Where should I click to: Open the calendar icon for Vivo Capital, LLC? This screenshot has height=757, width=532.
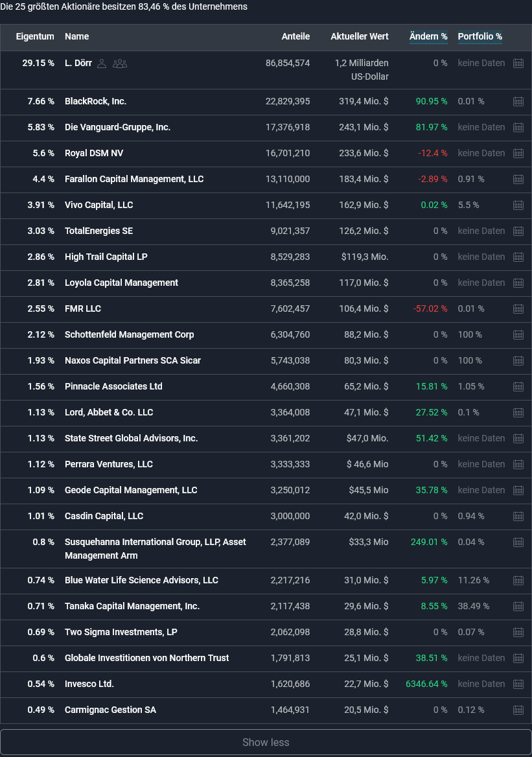click(x=518, y=205)
